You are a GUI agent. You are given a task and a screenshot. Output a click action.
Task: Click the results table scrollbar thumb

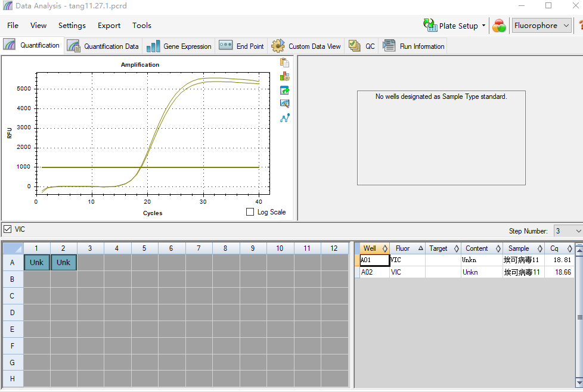(579, 317)
